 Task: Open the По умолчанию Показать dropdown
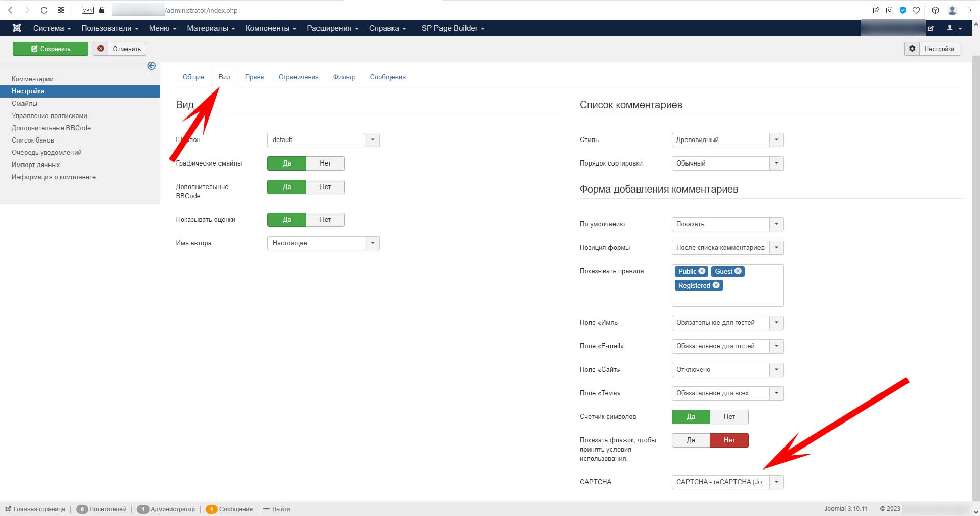[727, 224]
